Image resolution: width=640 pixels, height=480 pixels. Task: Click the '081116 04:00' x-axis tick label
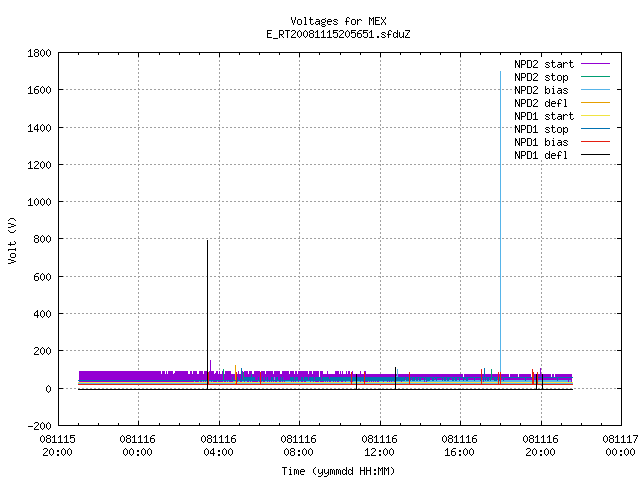click(x=218, y=446)
